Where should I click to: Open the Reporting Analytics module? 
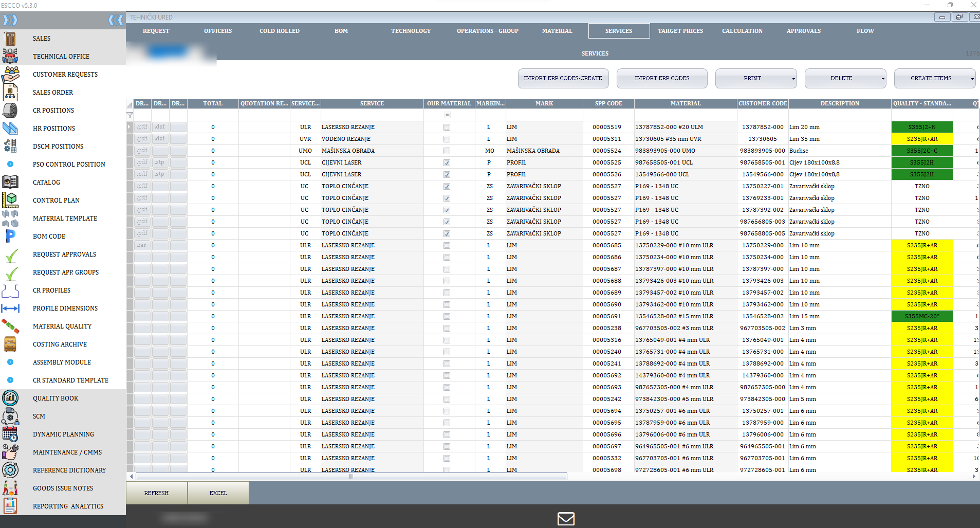tap(10, 506)
